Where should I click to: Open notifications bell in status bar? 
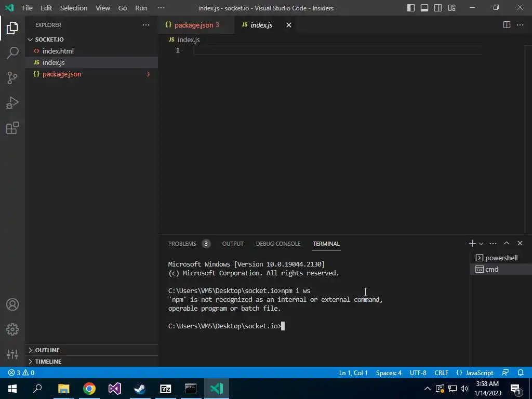(x=521, y=373)
